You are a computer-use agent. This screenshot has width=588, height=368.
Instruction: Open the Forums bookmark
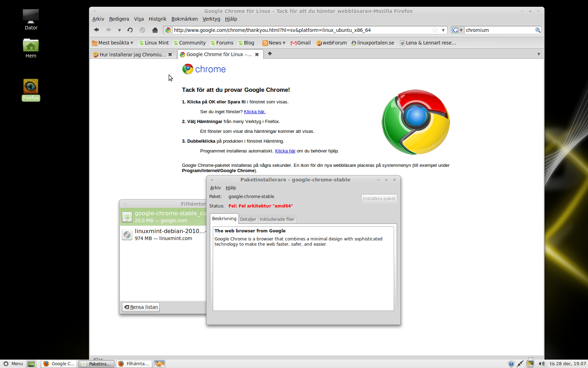click(x=222, y=43)
